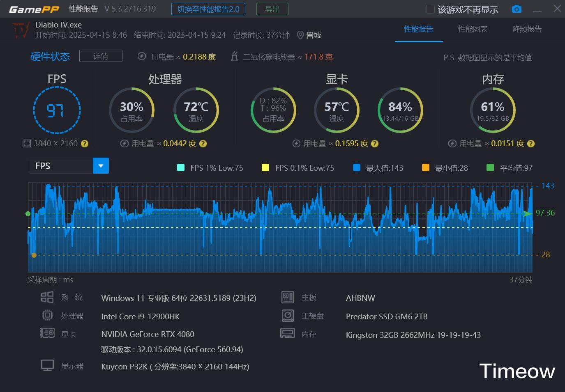
Task: Click the CO2 emission icon beside 二氧化碳排放量
Action: click(x=235, y=56)
